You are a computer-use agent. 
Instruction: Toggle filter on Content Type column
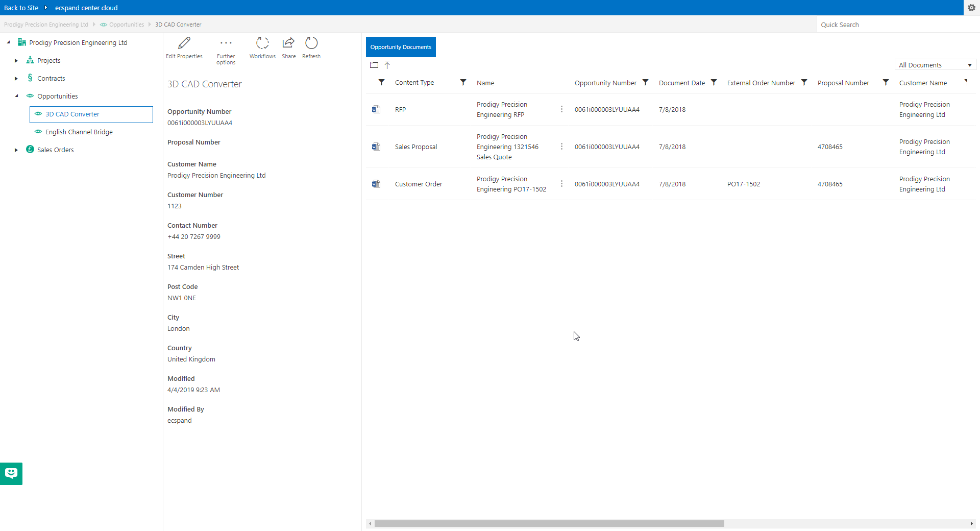click(x=463, y=82)
